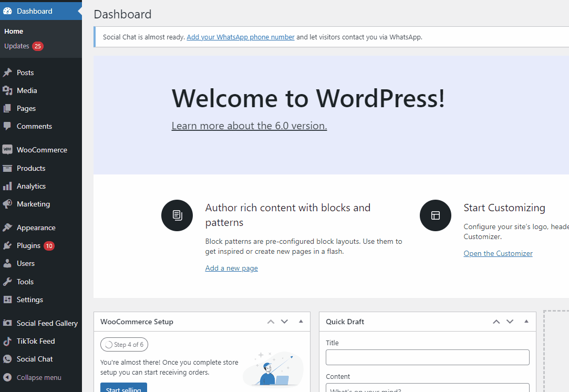
Task: Click the Media icon in sidebar
Action: click(7, 90)
